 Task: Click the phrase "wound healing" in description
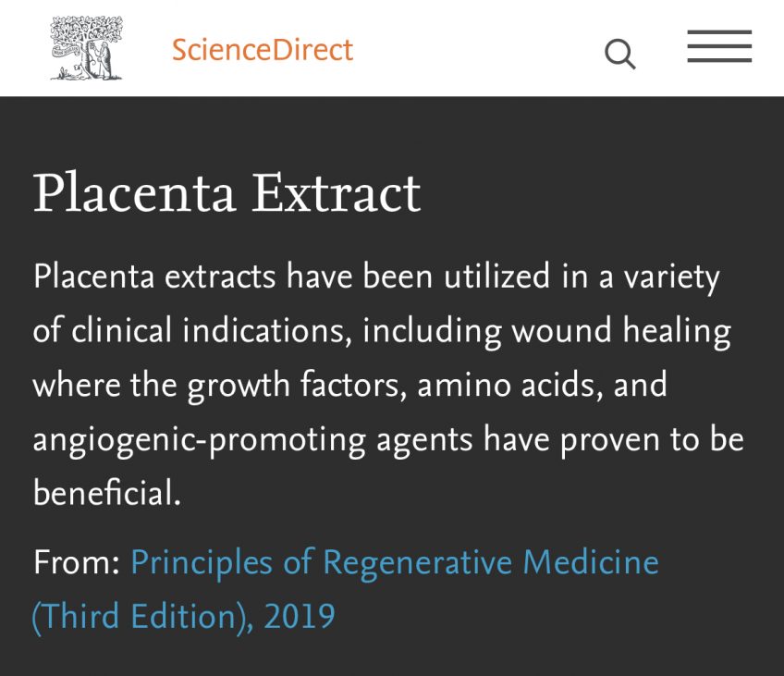coord(621,332)
